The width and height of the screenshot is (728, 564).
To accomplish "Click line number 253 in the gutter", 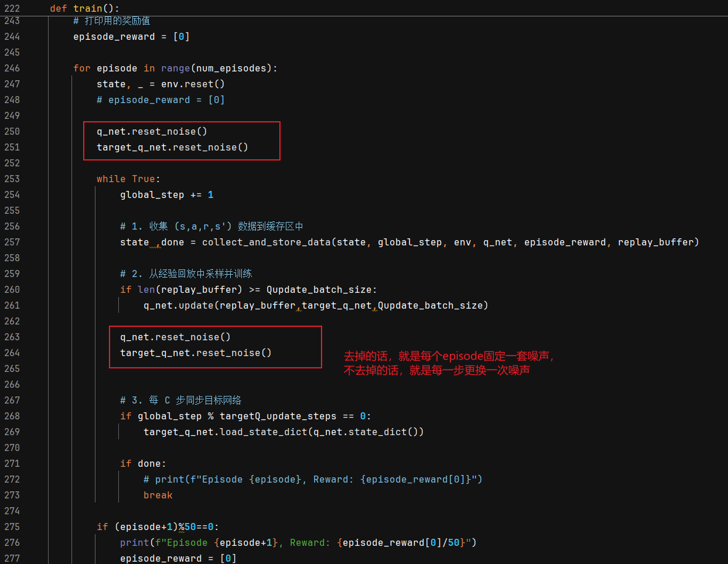I will pos(12,179).
